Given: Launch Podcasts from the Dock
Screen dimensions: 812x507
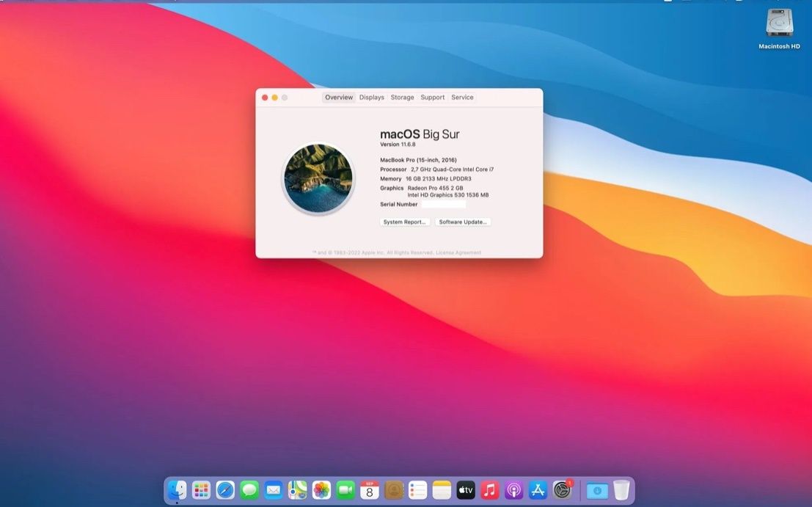Looking at the screenshot, I should coord(513,489).
